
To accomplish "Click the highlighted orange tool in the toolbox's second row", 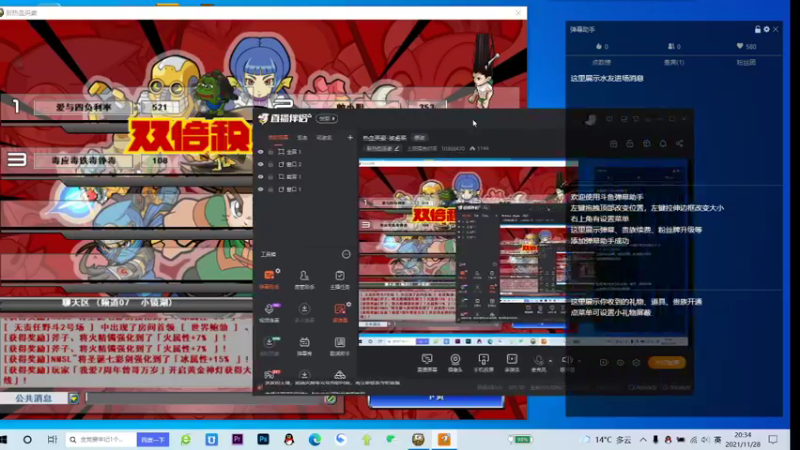I will (340, 312).
